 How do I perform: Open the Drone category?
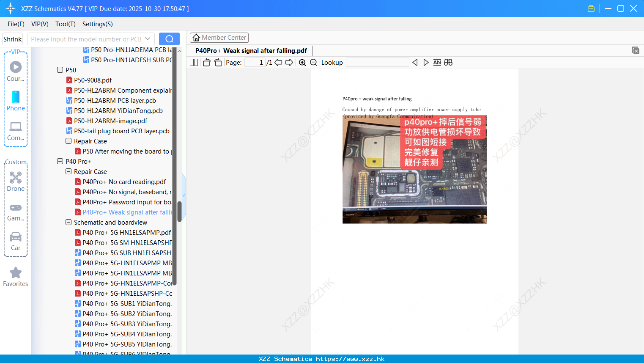click(16, 181)
